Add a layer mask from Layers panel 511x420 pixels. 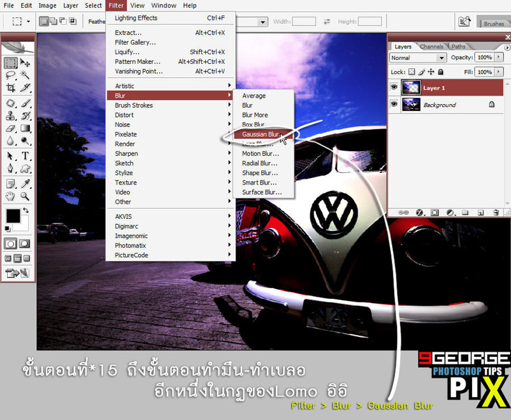434,213
